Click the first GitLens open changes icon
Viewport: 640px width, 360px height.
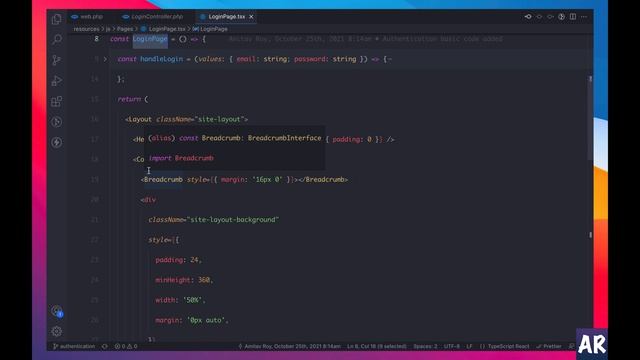click(x=528, y=17)
